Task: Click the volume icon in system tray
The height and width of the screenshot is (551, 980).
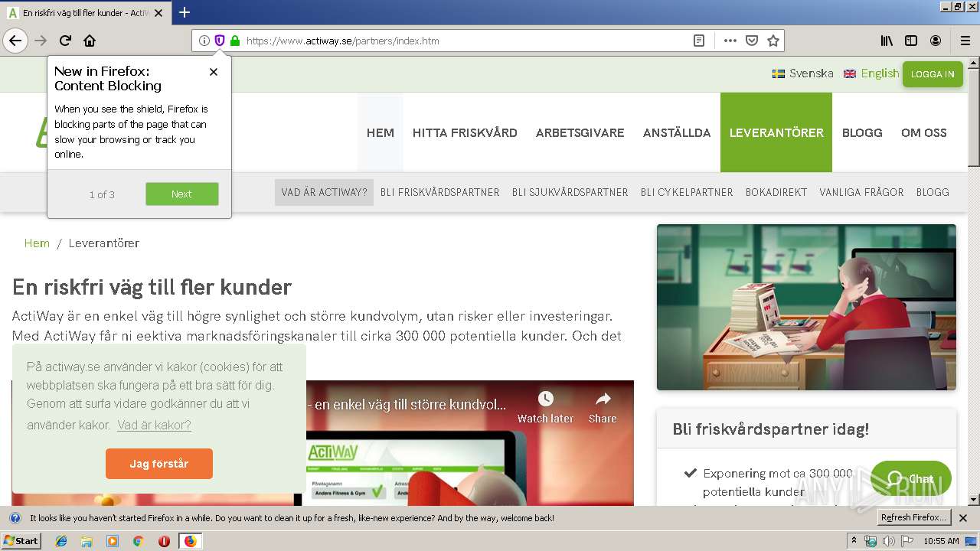Action: point(889,541)
